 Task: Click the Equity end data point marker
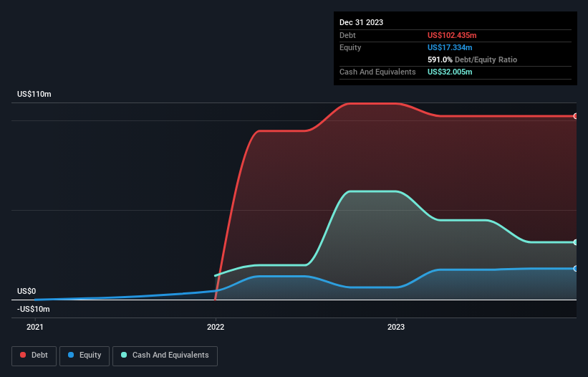pyautogui.click(x=575, y=269)
